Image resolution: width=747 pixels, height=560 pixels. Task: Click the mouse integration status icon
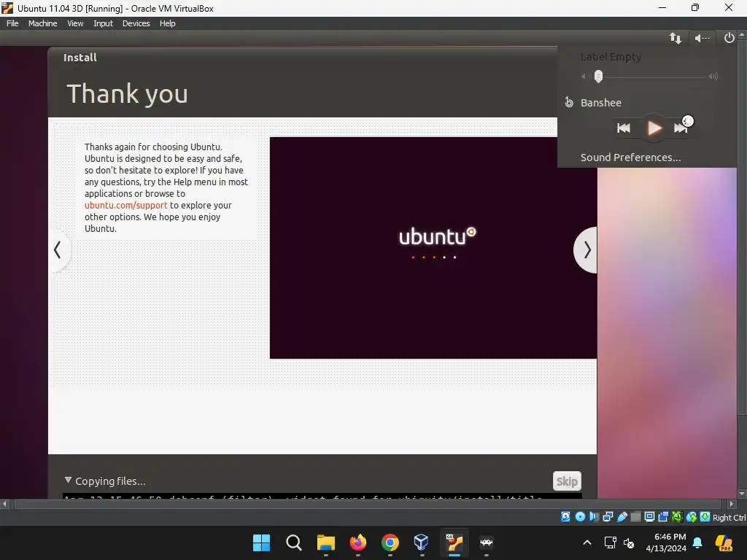(692, 517)
